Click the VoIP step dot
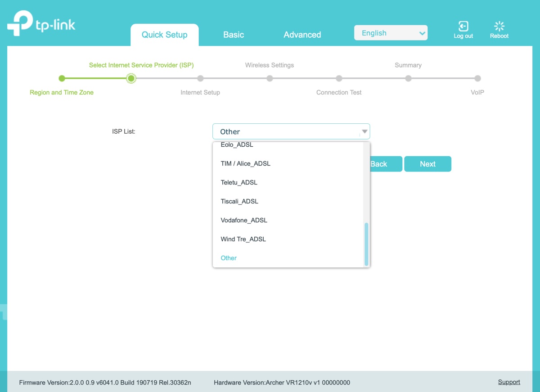The width and height of the screenshot is (540, 392). [x=477, y=78]
